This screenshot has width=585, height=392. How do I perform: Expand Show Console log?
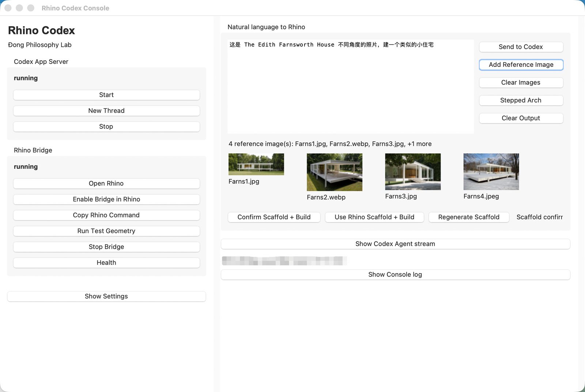[x=395, y=274]
